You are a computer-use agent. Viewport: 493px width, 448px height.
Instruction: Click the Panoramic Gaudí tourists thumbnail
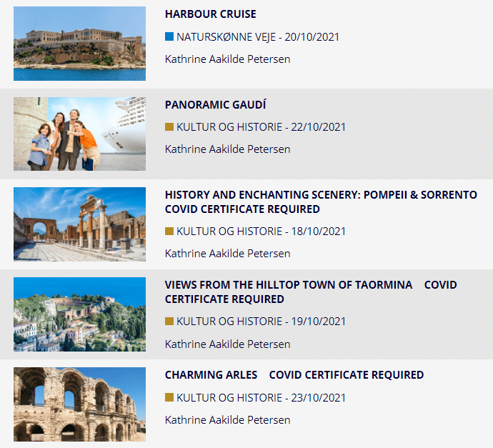79,134
